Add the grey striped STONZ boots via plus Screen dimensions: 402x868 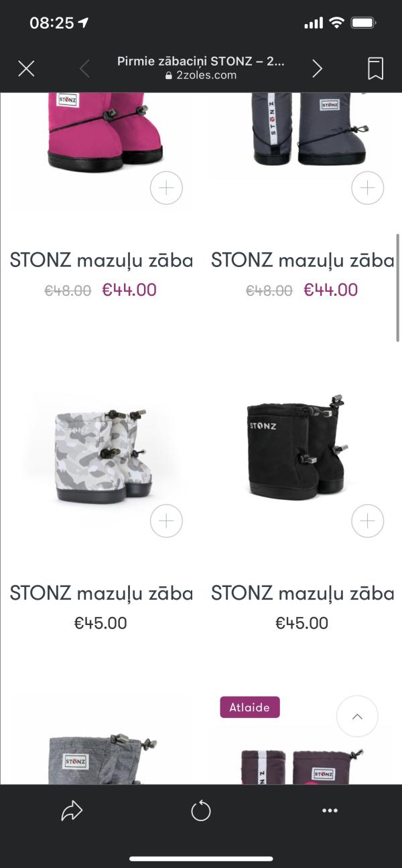pos(368,188)
